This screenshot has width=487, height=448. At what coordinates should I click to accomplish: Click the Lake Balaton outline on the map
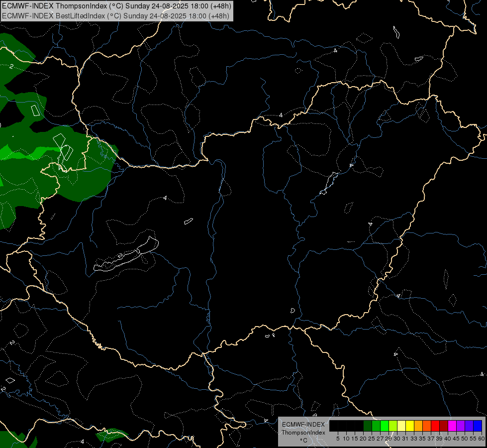point(126,254)
